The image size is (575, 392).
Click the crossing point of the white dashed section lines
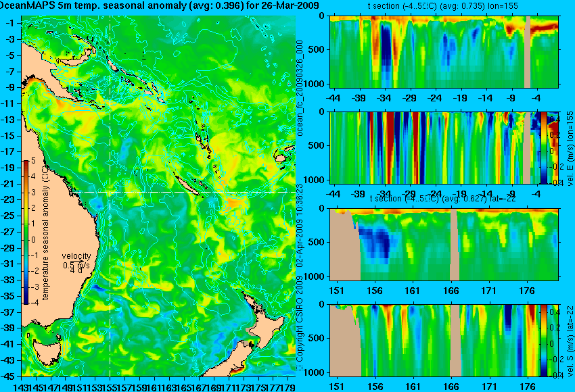point(110,192)
